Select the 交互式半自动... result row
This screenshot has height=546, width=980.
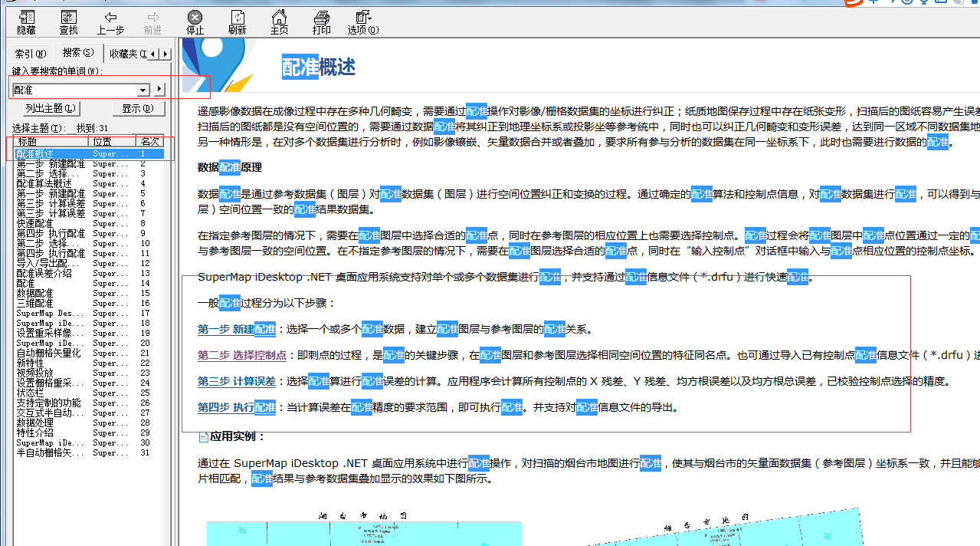coord(89,413)
